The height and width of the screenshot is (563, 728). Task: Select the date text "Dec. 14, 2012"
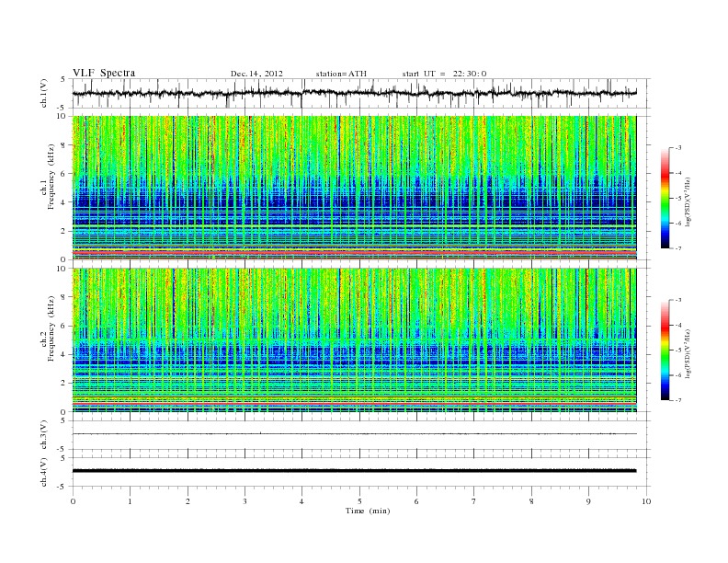click(x=256, y=74)
